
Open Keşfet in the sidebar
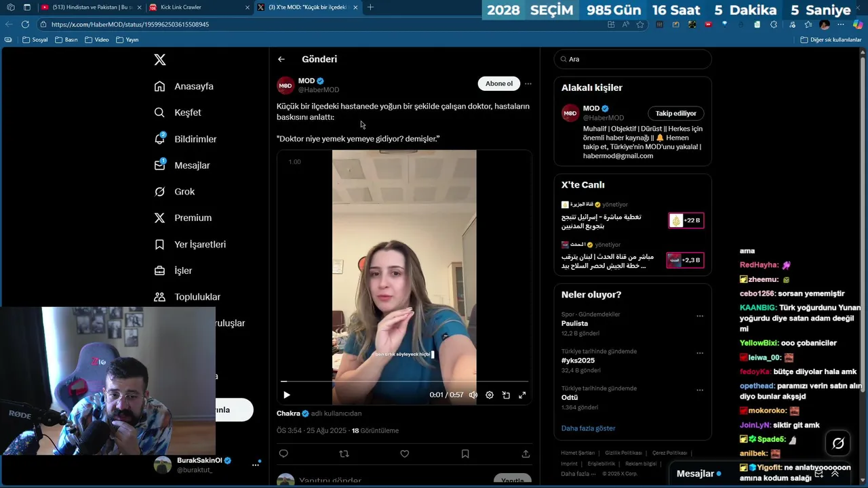pos(178,113)
